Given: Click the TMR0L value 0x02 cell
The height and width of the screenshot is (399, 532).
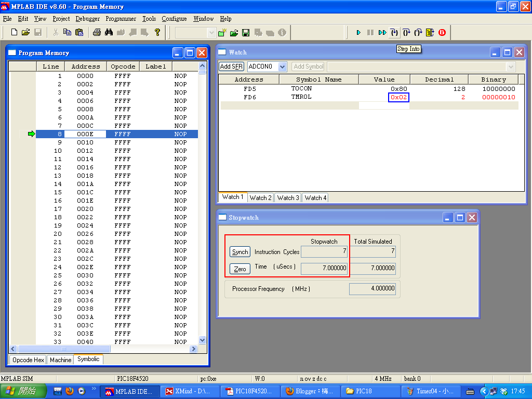Looking at the screenshot, I should pyautogui.click(x=398, y=97).
